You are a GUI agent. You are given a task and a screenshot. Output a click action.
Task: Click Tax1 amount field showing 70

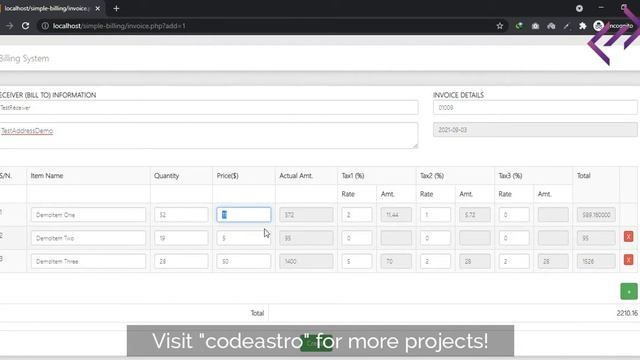pyautogui.click(x=396, y=261)
